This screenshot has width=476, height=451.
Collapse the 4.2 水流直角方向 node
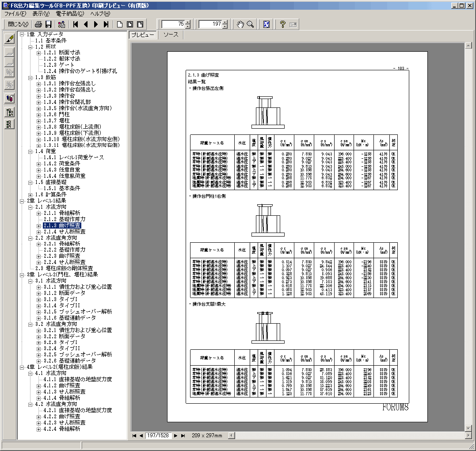click(30, 405)
